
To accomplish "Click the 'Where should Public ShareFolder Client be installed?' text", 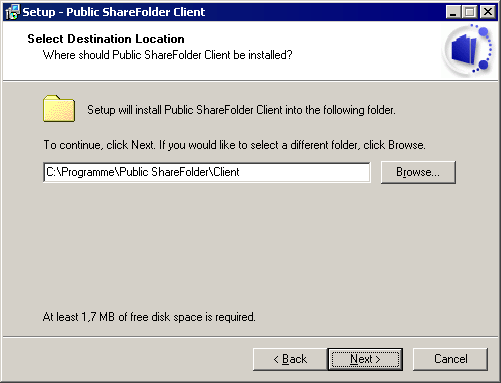I will (168, 55).
